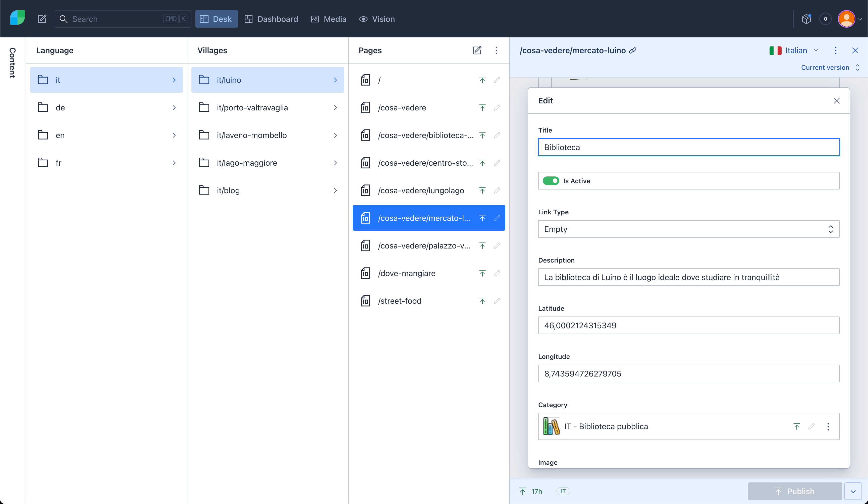Switch to the Dashboard tab

tap(271, 19)
